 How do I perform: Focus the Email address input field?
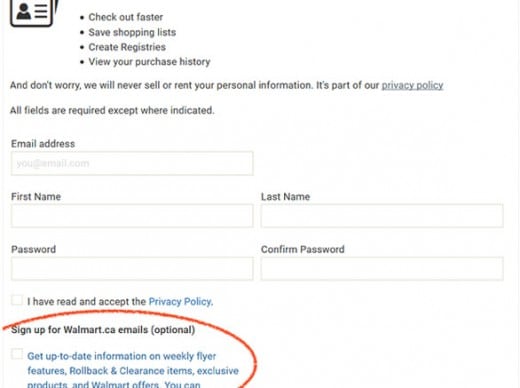point(132,163)
